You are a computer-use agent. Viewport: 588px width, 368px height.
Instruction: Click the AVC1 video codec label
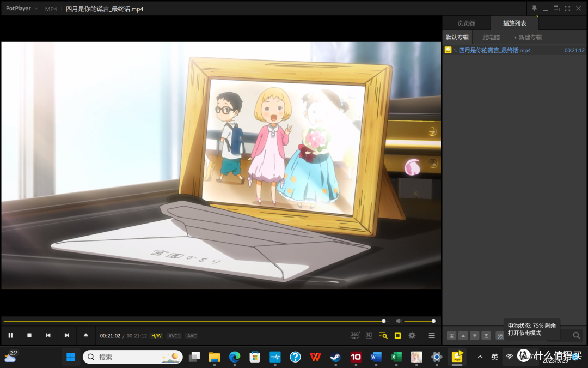click(174, 336)
